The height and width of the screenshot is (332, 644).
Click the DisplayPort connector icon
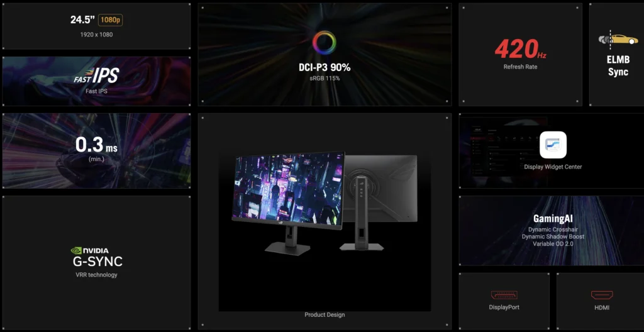504,295
